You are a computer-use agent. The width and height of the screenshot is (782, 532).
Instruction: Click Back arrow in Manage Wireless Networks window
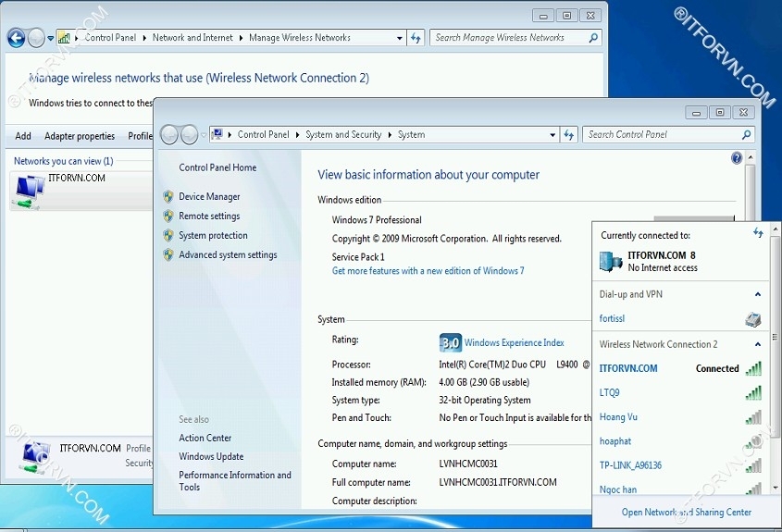pyautogui.click(x=16, y=38)
